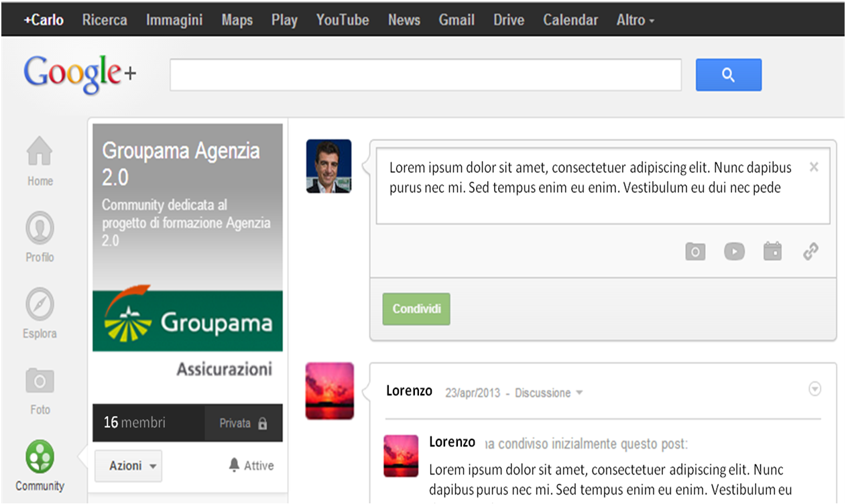Open the Foto camera section
This screenshot has height=504, width=846.
pos(40,390)
